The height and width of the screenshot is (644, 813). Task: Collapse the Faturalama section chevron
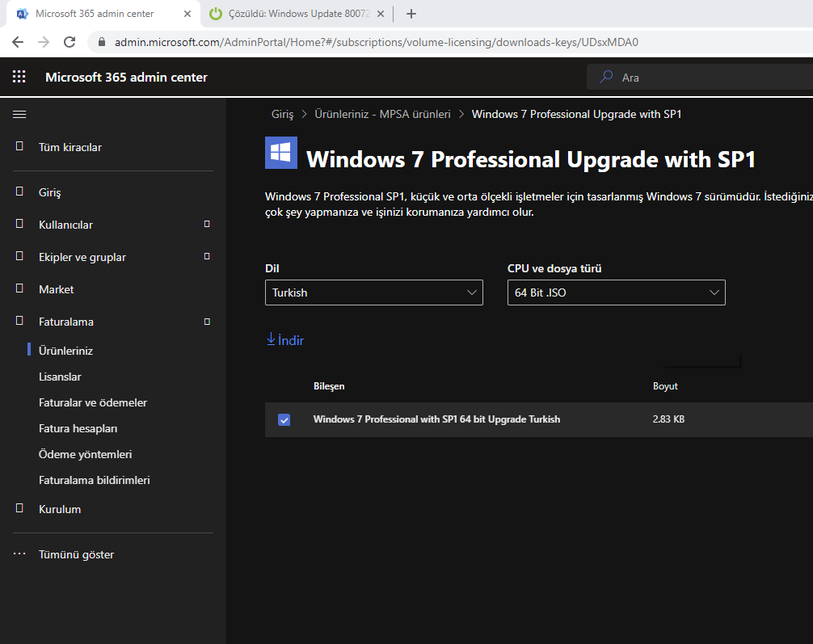point(207,322)
